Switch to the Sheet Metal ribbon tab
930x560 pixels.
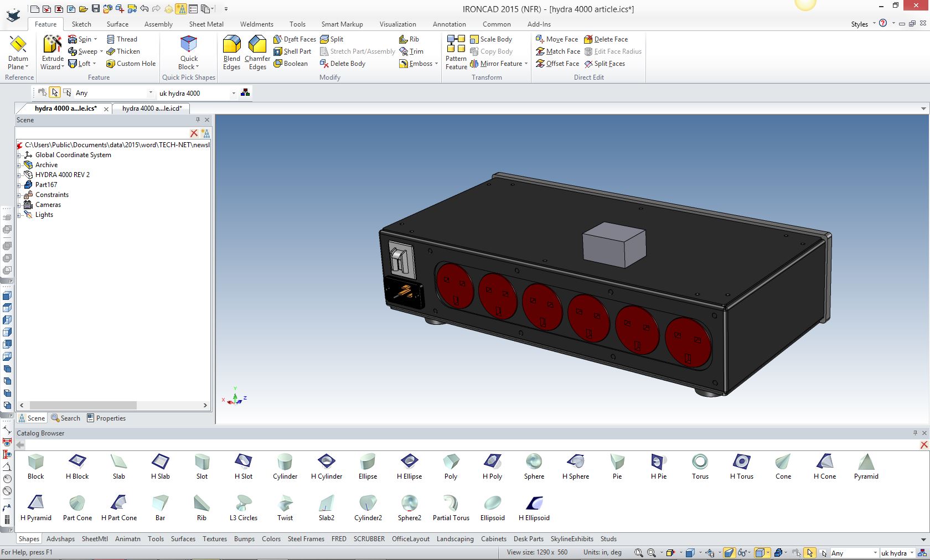(206, 24)
